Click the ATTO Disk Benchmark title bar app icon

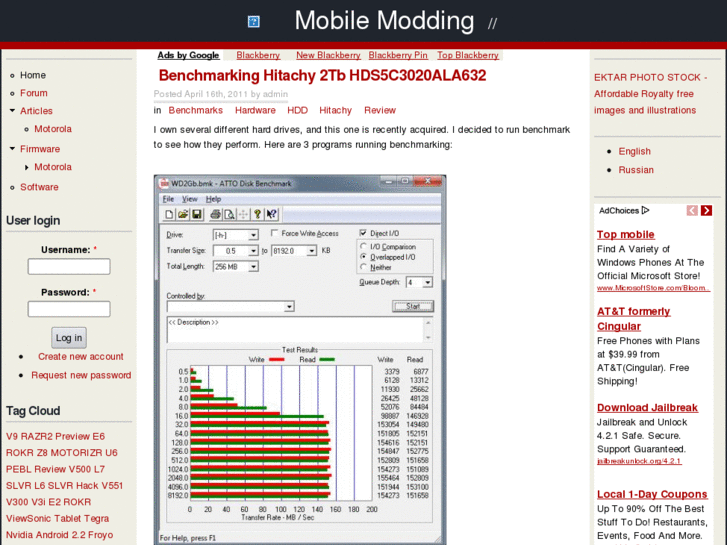pyautogui.click(x=164, y=183)
